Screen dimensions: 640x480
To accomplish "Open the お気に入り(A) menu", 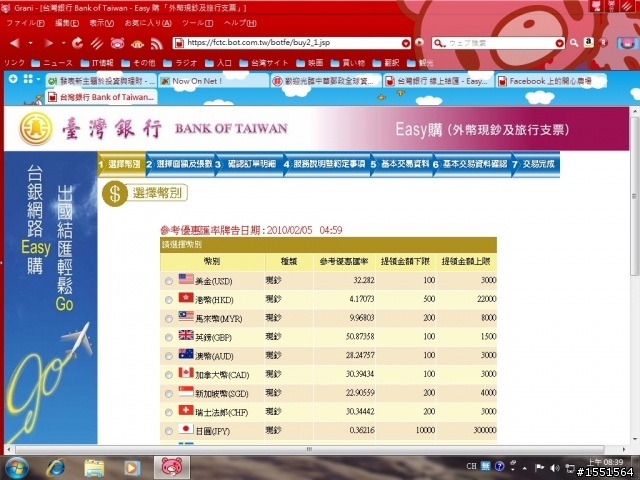I will pyautogui.click(x=148, y=23).
